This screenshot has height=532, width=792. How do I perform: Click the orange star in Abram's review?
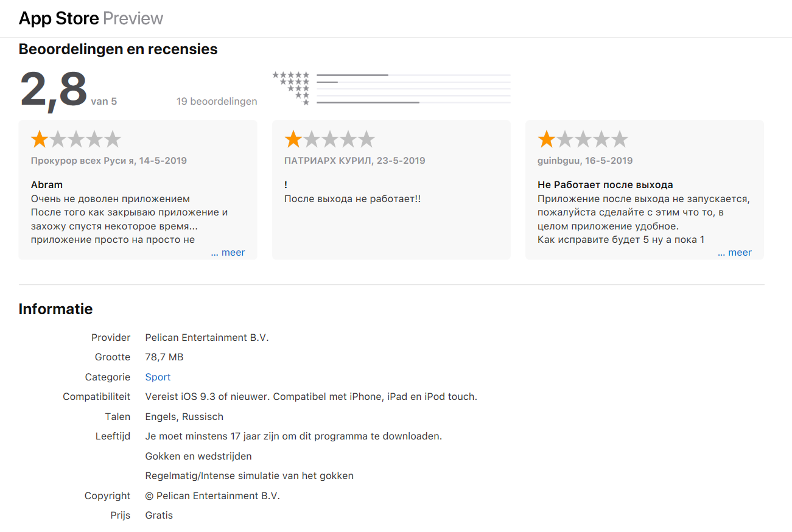[40, 139]
